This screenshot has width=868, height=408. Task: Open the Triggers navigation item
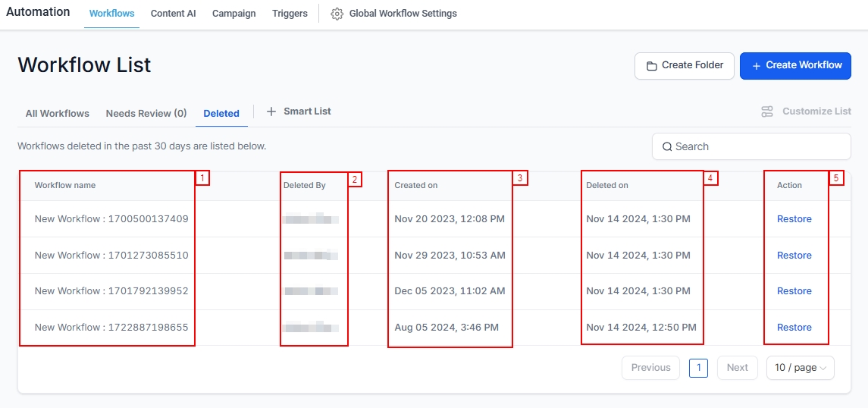[290, 14]
